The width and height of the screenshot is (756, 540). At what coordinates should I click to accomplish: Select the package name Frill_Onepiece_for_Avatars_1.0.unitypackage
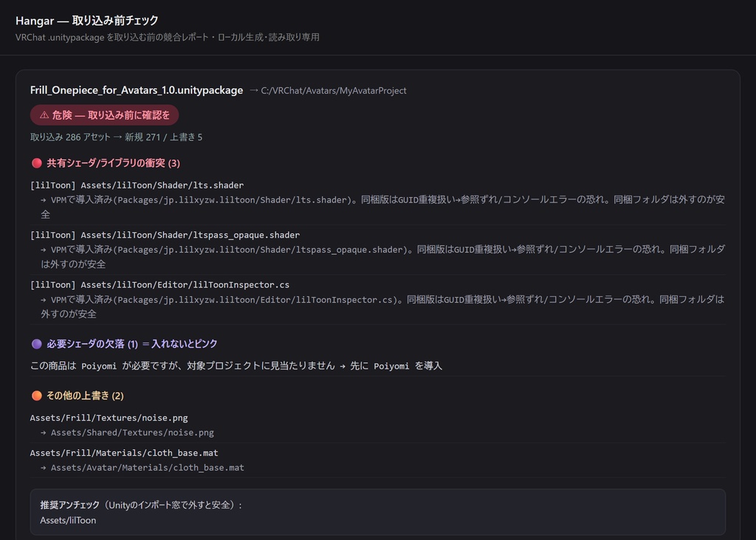point(137,90)
